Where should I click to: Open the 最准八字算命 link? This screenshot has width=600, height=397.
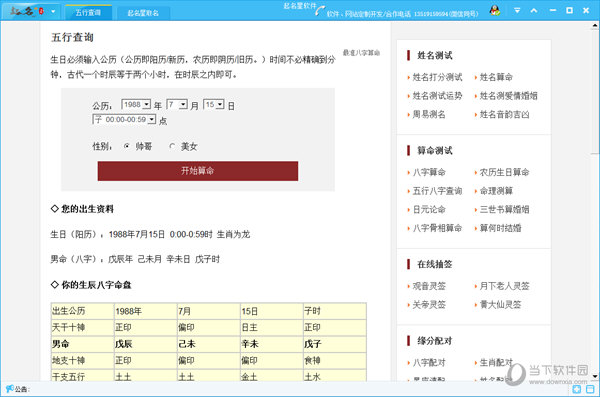coord(361,53)
